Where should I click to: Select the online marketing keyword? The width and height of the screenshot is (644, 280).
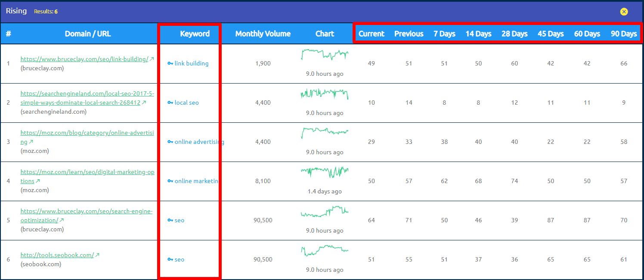click(197, 181)
